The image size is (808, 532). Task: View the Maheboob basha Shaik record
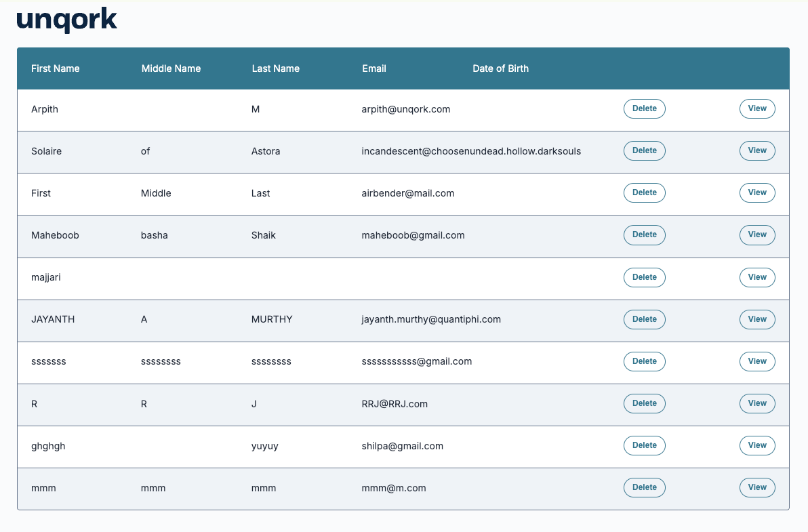(x=756, y=234)
